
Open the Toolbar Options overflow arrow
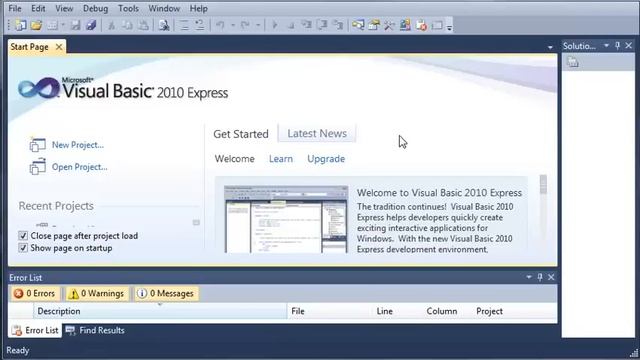[x=449, y=27]
